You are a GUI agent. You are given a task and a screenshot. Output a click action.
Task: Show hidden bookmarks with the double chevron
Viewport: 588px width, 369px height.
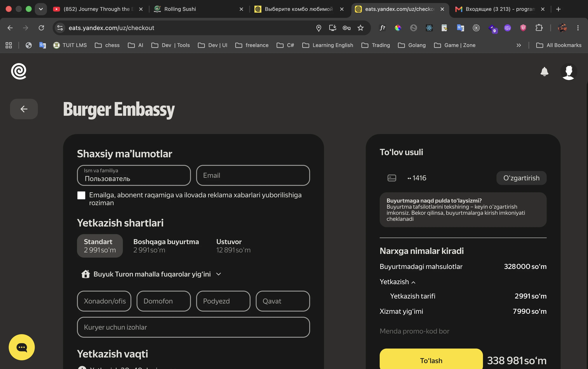pos(519,45)
